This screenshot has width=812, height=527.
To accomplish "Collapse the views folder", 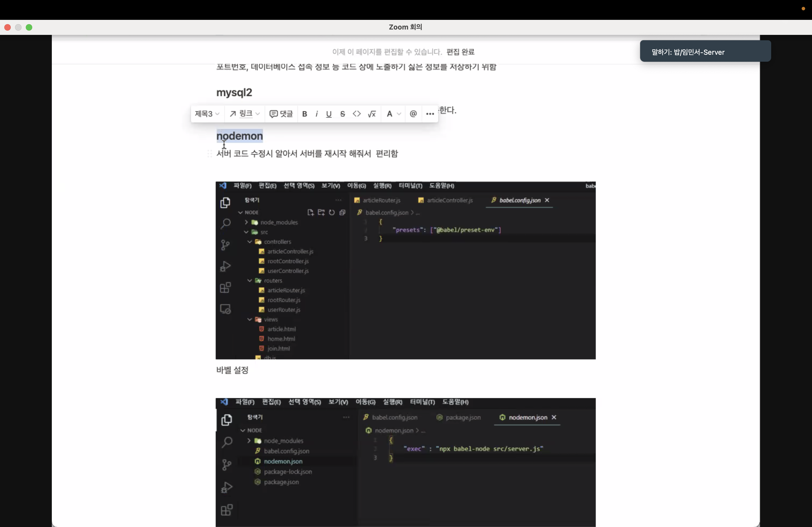I will pyautogui.click(x=250, y=319).
